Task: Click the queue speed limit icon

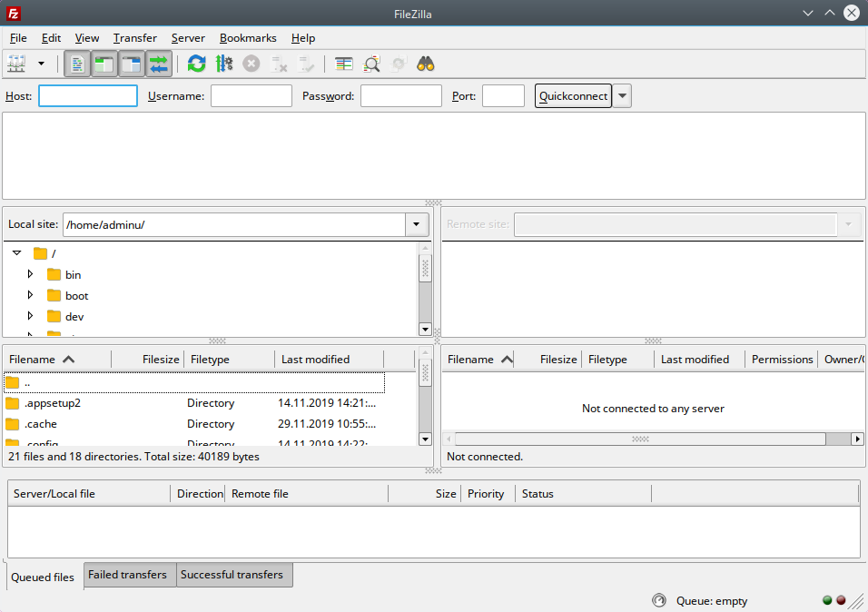Action: click(x=659, y=600)
